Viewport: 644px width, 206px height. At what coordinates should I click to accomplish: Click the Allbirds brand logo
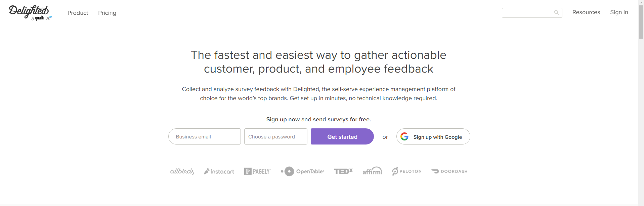tap(182, 171)
